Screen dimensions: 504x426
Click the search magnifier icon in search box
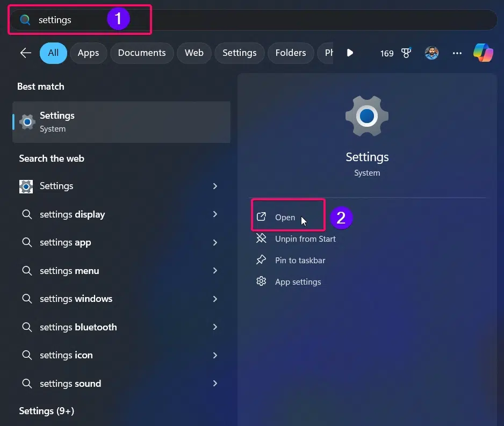pos(25,20)
